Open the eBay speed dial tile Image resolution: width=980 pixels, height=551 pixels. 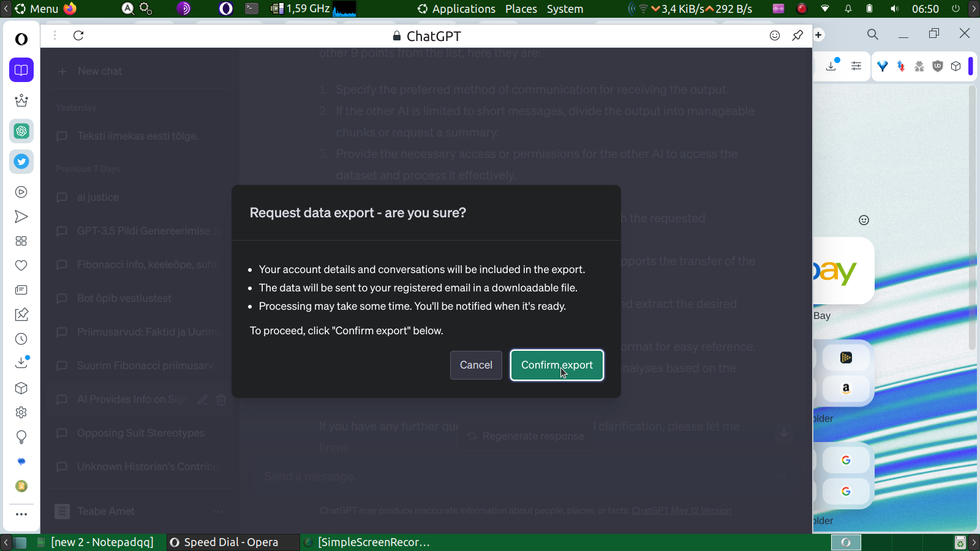pos(843,271)
